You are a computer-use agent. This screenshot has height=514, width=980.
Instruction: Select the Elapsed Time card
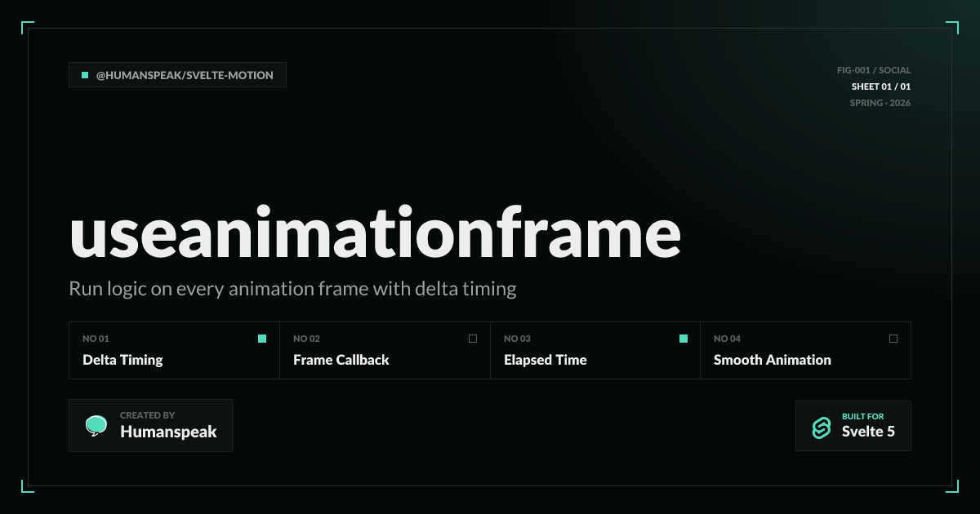tap(595, 351)
